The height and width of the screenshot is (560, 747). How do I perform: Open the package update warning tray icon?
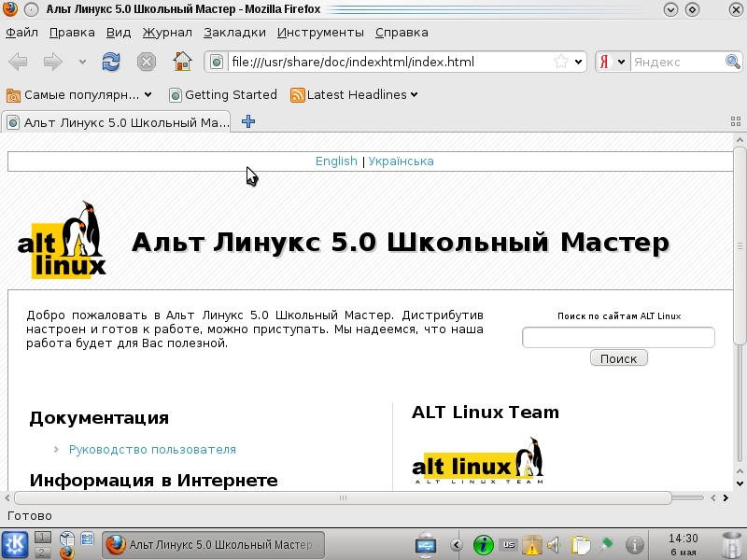[531, 545]
